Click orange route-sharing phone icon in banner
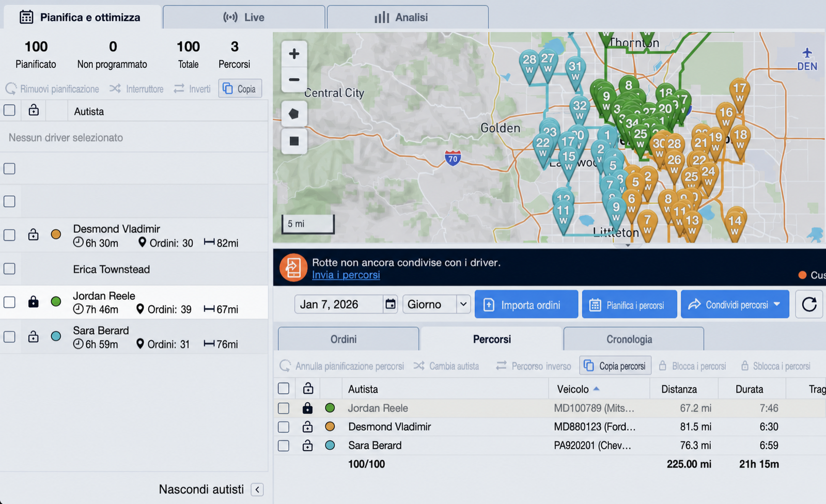The height and width of the screenshot is (504, 826). point(293,267)
